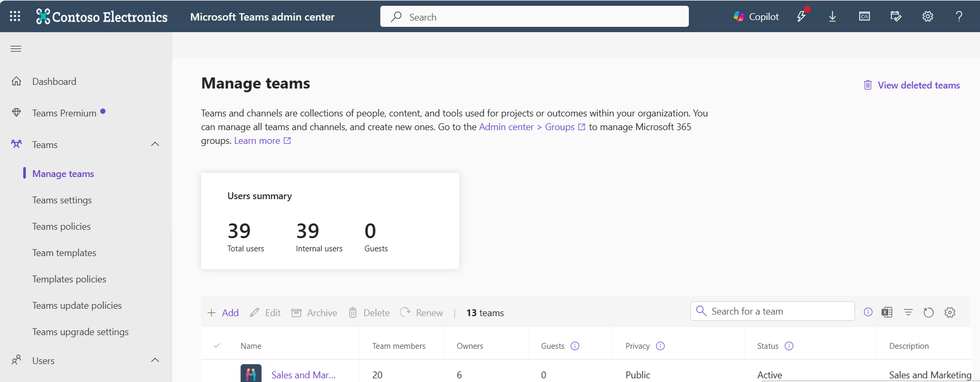Collapse the Teams section chevron
The height and width of the screenshot is (382, 980).
(x=155, y=144)
